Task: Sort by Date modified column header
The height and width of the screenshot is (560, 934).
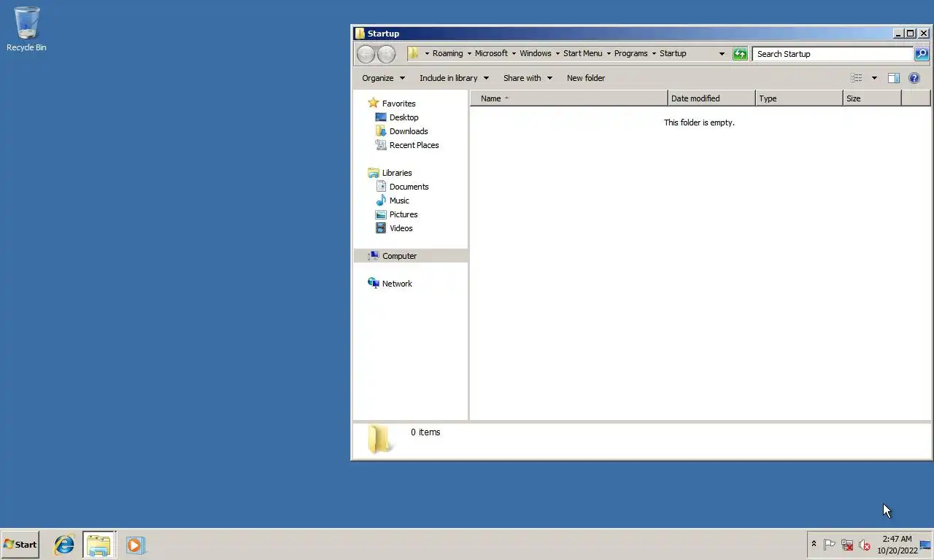Action: point(711,98)
